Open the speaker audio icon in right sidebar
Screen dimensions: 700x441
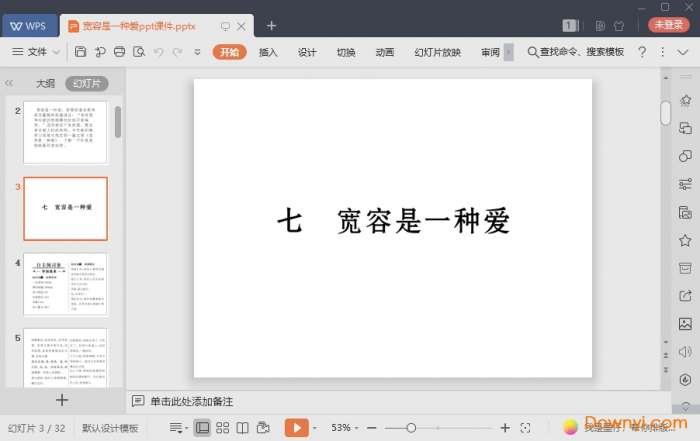point(685,352)
